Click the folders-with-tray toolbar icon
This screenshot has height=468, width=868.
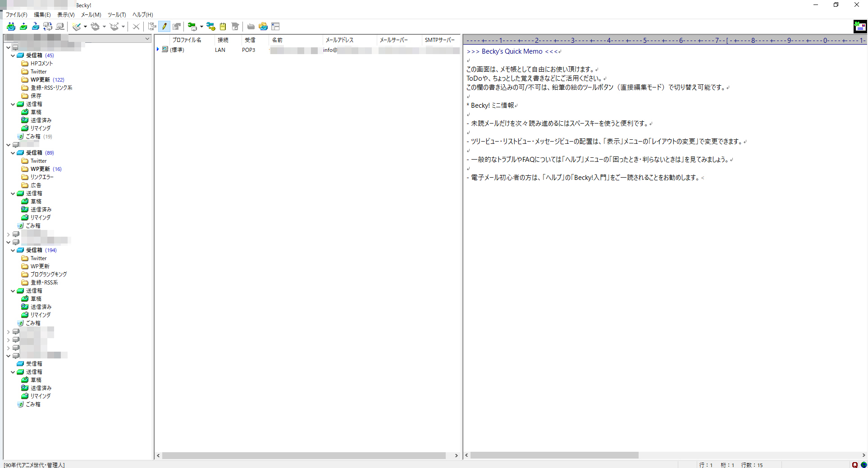[x=263, y=27]
